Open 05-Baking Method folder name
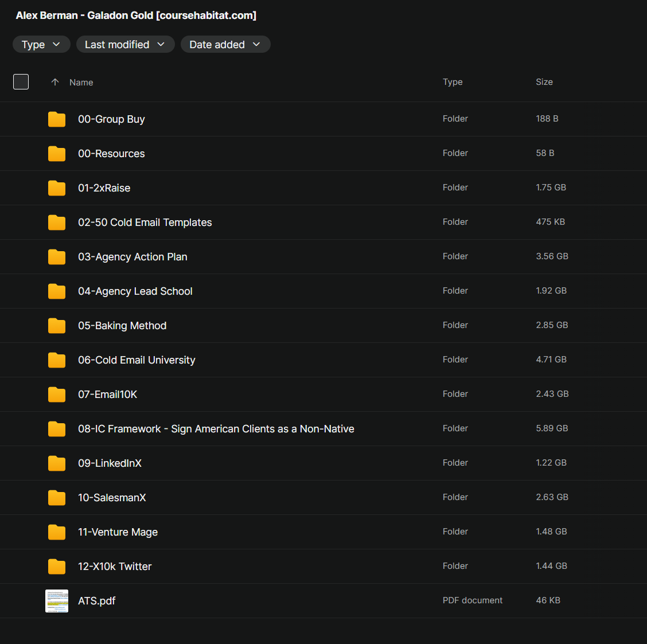Viewport: 647px width, 644px height. [122, 326]
